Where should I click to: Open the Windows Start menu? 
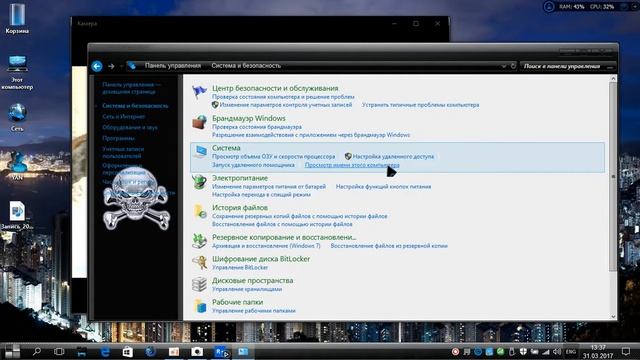(x=12, y=351)
